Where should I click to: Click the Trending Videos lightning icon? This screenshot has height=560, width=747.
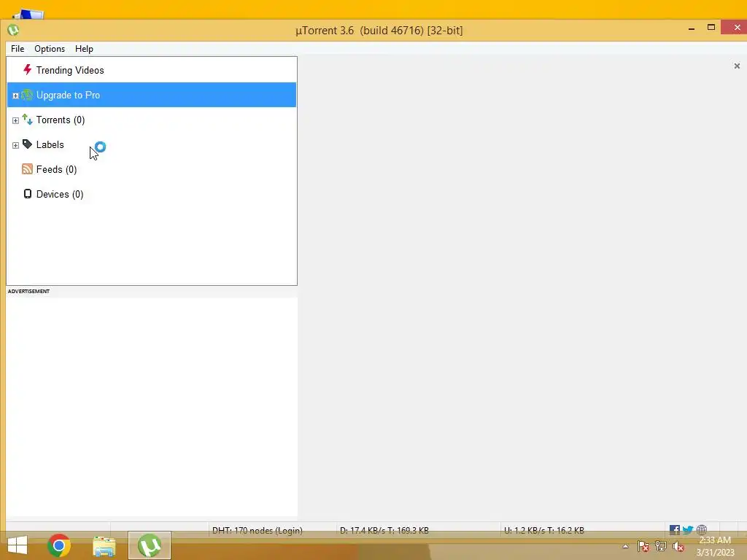[x=27, y=70]
